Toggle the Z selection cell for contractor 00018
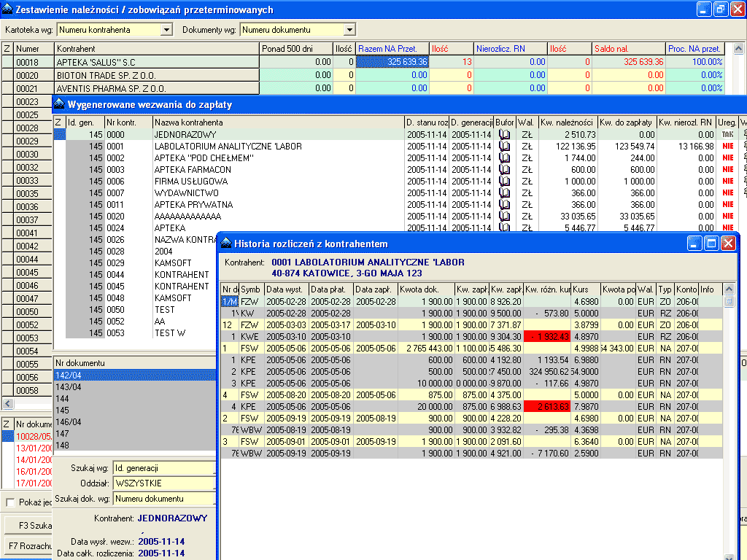Screen dimensions: 747x560 pos(7,62)
